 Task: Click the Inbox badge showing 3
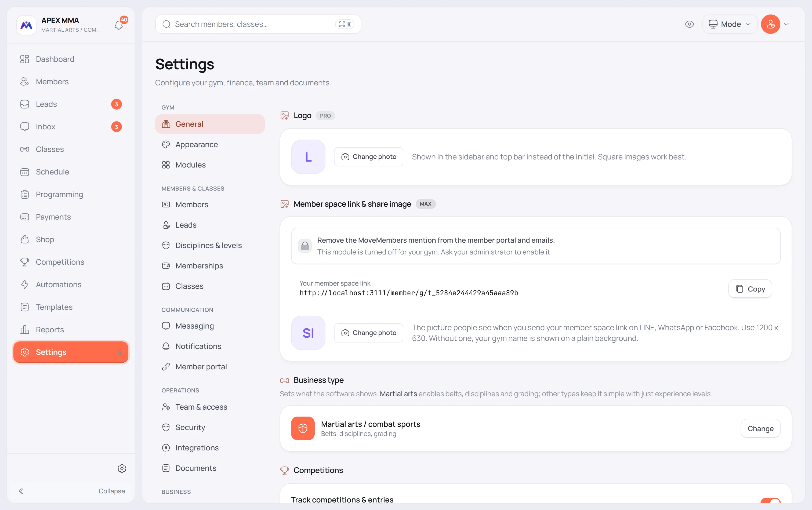(116, 127)
